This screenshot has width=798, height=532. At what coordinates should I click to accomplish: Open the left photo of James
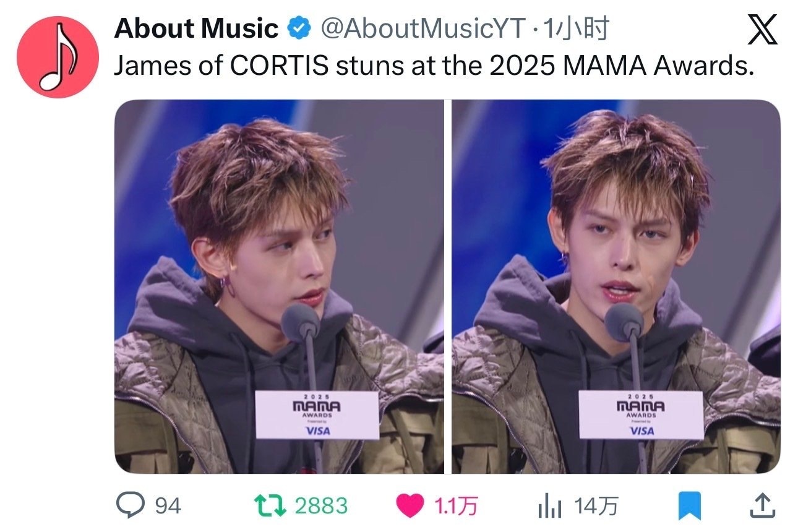(279, 286)
